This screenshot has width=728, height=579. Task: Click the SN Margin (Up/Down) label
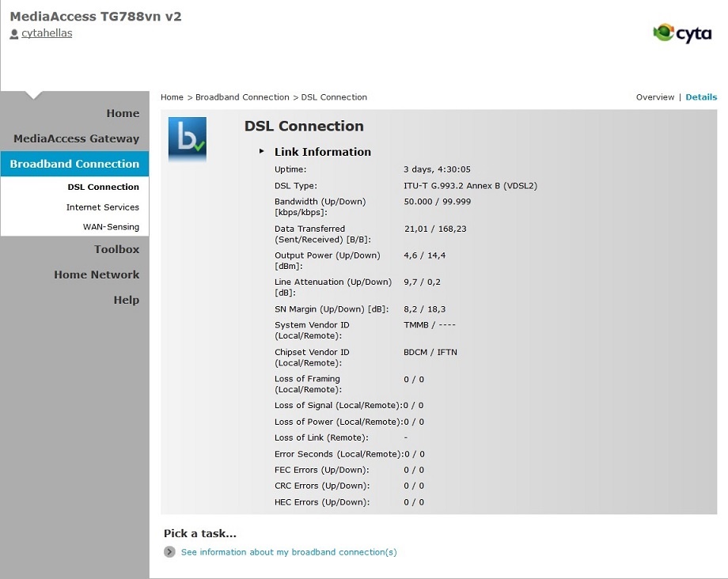tap(332, 309)
